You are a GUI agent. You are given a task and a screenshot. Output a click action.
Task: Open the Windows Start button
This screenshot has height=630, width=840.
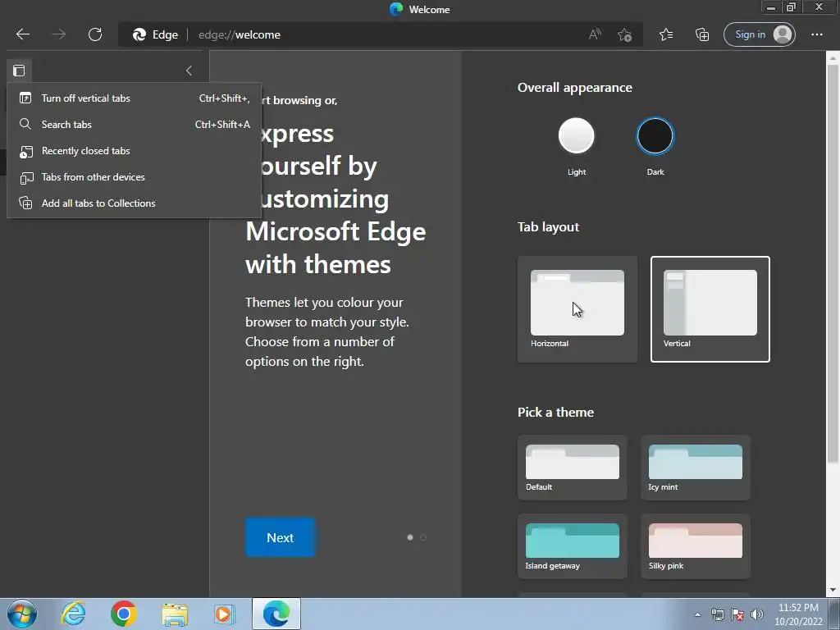(x=22, y=614)
